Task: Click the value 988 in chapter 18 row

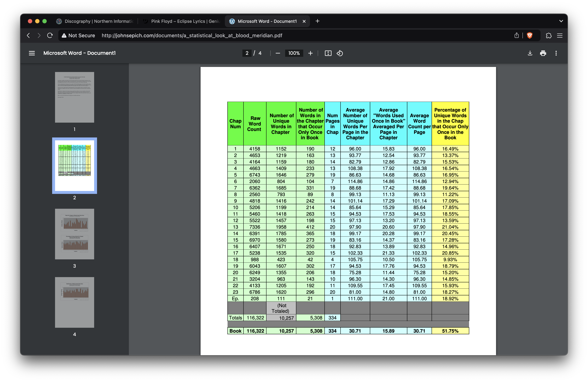Action: click(x=255, y=260)
